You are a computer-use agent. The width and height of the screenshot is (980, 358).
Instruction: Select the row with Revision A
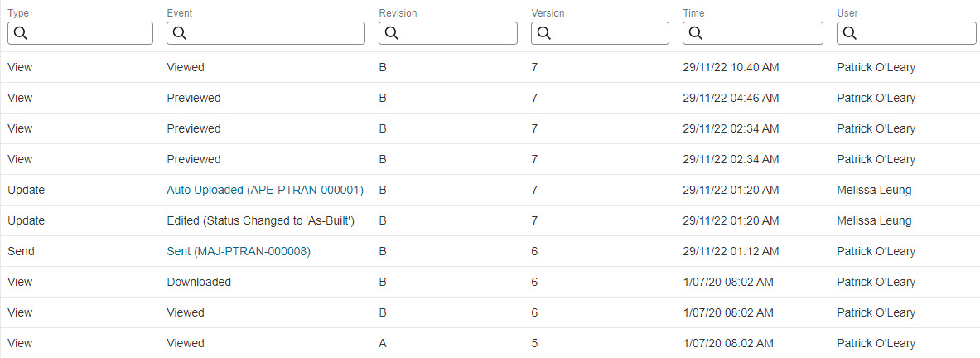[490, 343]
